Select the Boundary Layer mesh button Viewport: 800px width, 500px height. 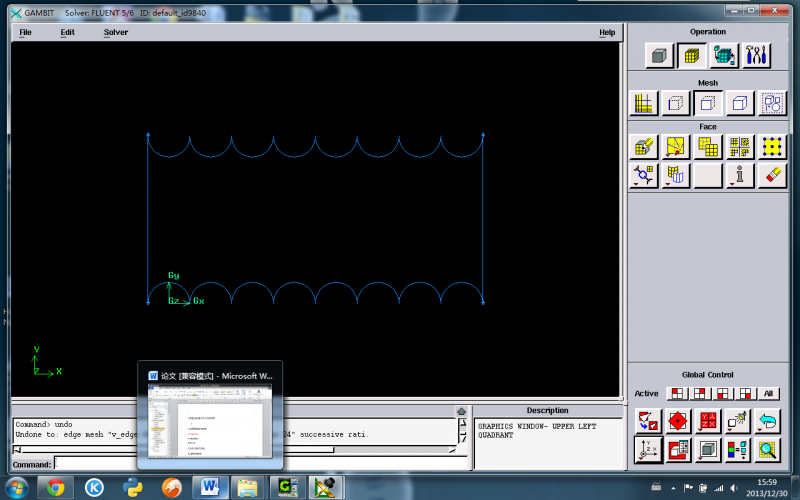pos(643,103)
